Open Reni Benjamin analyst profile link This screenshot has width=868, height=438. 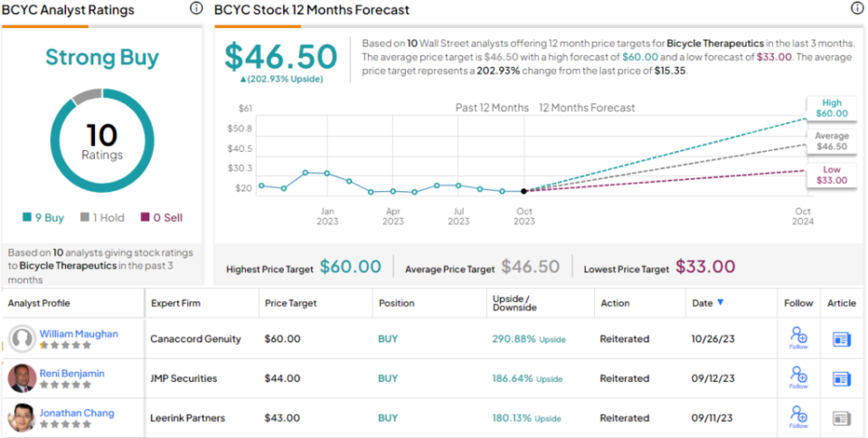(72, 373)
